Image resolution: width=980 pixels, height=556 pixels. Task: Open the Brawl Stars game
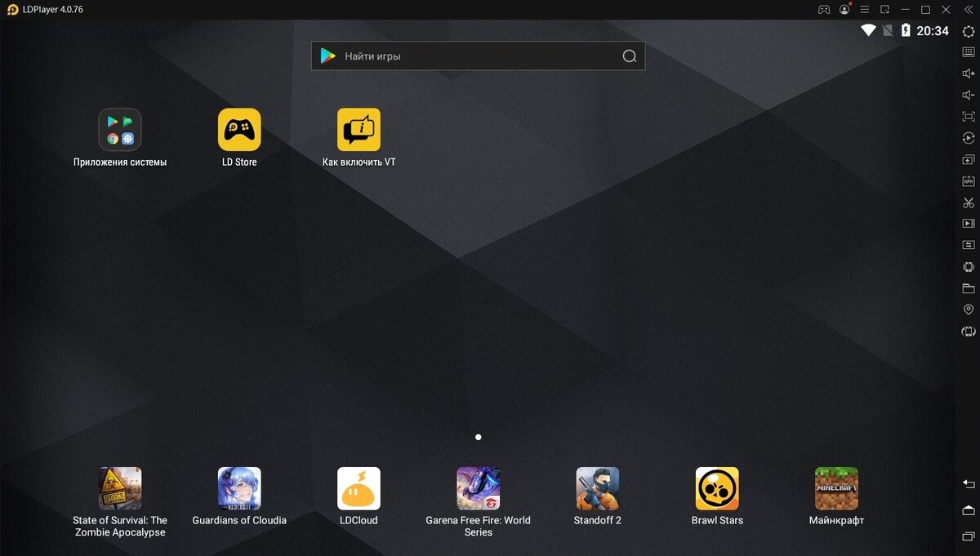tap(717, 488)
